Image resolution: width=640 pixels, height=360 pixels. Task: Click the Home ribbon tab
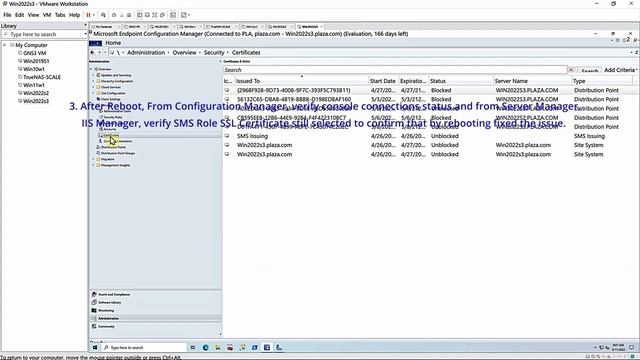pos(113,43)
